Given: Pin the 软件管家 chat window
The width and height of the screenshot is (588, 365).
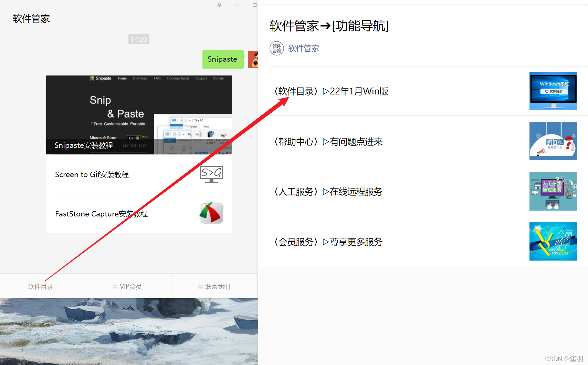Looking at the screenshot, I should click(219, 5).
